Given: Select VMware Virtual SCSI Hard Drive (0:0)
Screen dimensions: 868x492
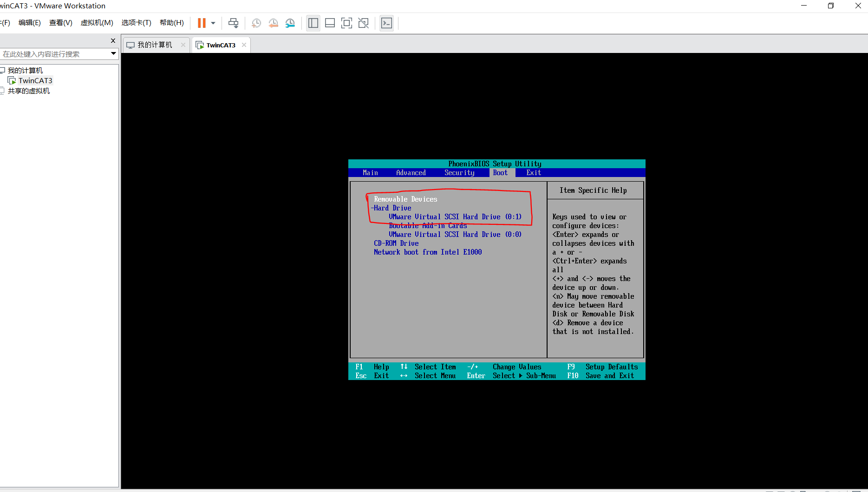Looking at the screenshot, I should (x=455, y=235).
